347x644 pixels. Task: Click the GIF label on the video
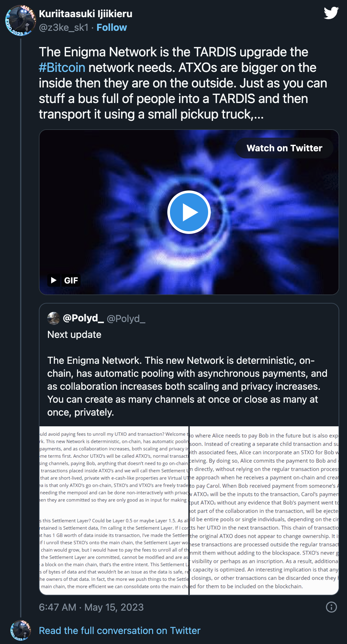click(x=71, y=280)
